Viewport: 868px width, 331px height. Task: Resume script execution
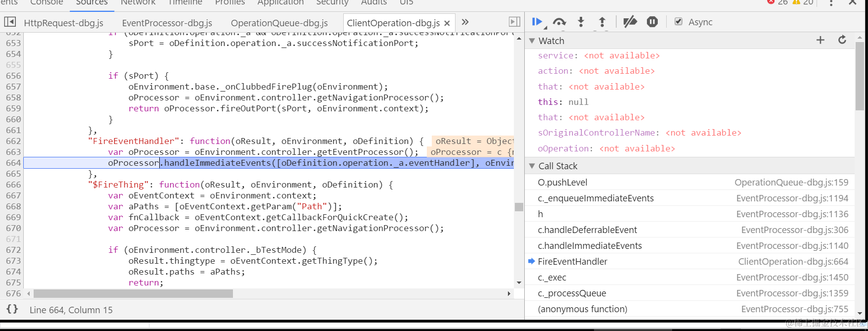click(537, 22)
